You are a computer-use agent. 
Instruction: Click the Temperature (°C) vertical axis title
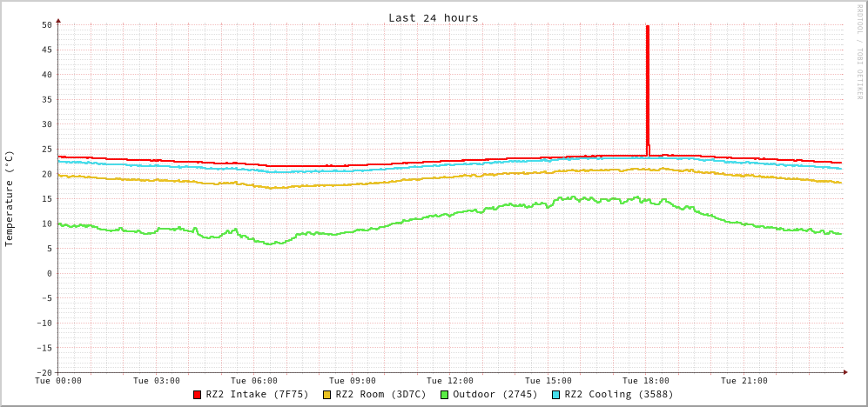pyautogui.click(x=10, y=198)
